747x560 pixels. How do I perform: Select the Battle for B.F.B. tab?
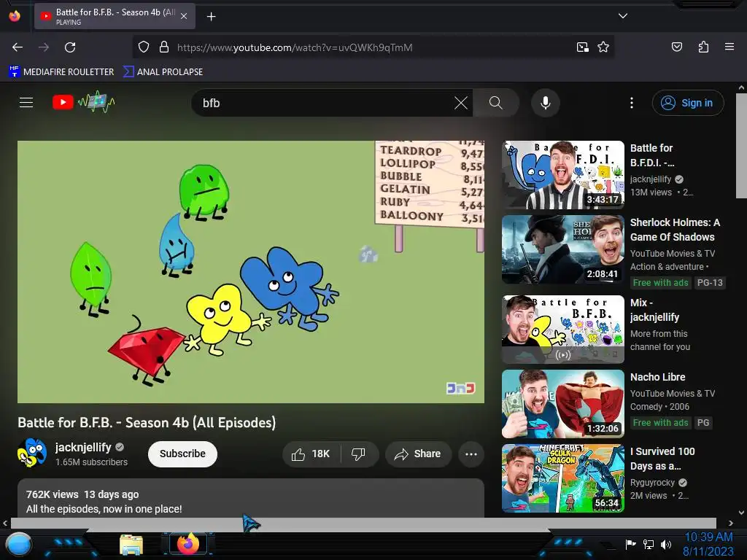[x=115, y=16]
